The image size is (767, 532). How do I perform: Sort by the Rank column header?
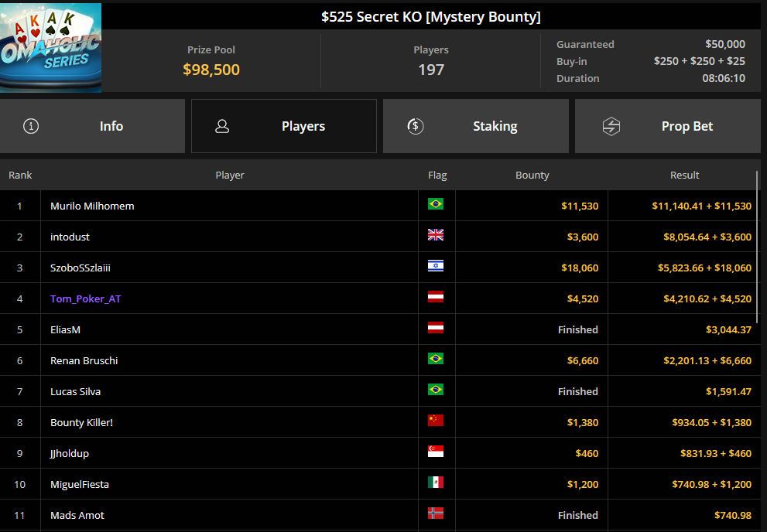[x=20, y=175]
